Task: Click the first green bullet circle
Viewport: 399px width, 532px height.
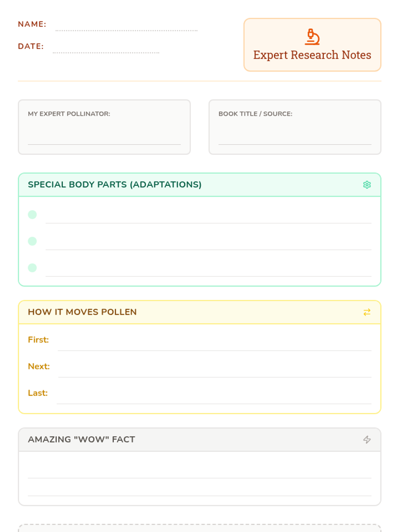Action: (32, 214)
